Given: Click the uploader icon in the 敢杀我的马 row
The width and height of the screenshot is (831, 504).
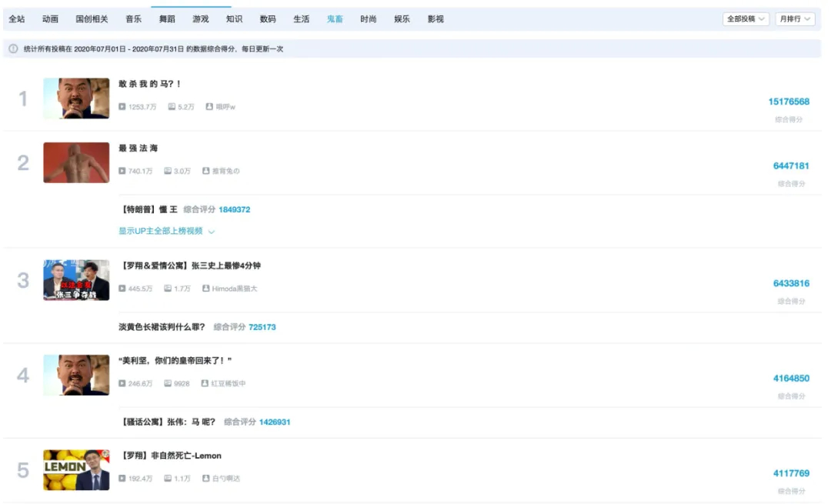Looking at the screenshot, I should click(x=209, y=106).
